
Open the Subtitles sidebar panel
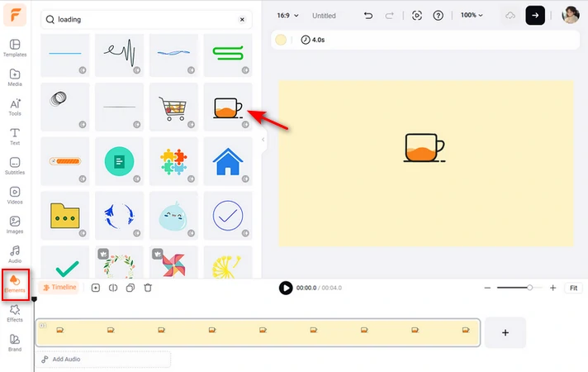[x=15, y=166]
